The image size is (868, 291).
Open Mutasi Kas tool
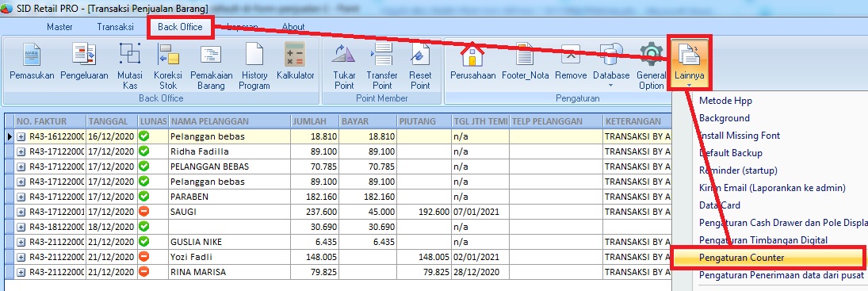pos(129,67)
